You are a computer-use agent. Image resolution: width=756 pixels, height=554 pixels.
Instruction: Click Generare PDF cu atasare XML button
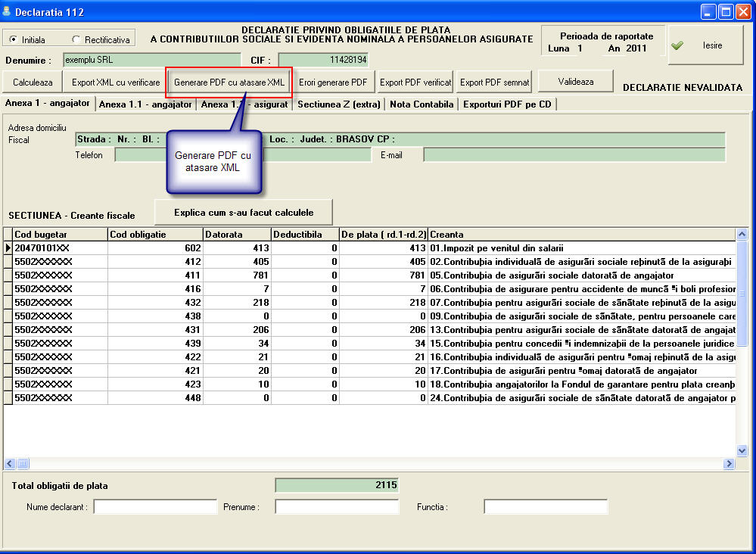coord(229,82)
